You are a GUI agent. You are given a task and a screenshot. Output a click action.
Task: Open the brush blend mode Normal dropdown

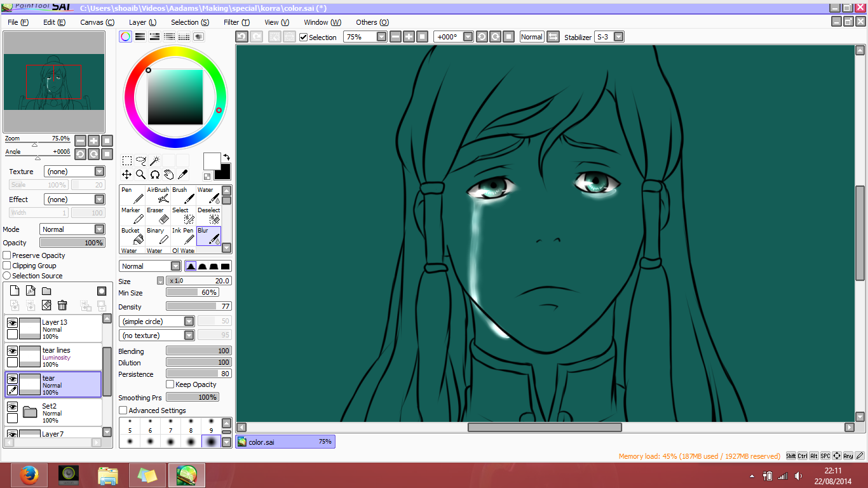pyautogui.click(x=151, y=266)
